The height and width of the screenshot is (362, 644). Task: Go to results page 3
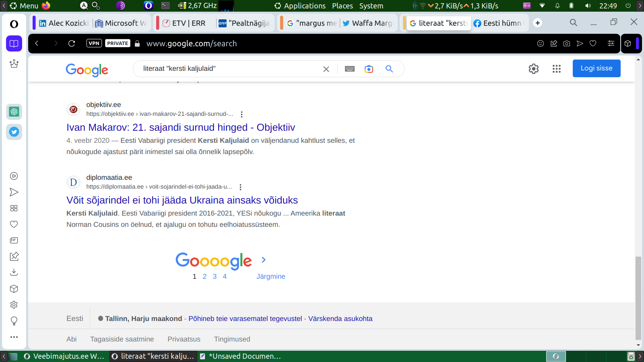[215, 276]
